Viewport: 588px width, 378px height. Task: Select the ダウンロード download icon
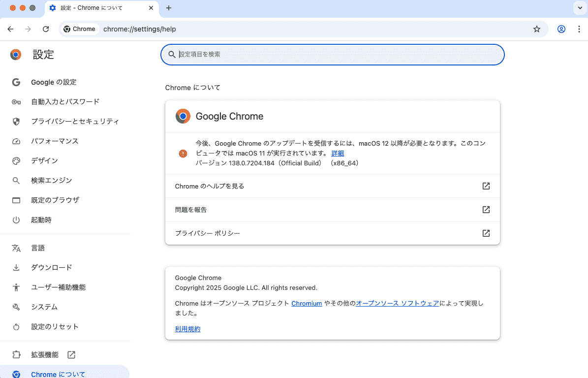16,267
